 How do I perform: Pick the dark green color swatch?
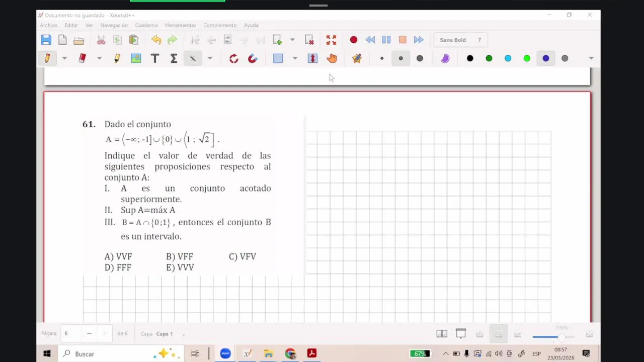[x=489, y=58]
